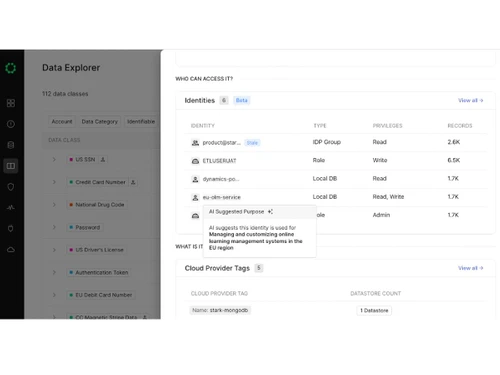Select the EU Debit Card Number label
Screen dimensions: 500x375
[x=104, y=295]
